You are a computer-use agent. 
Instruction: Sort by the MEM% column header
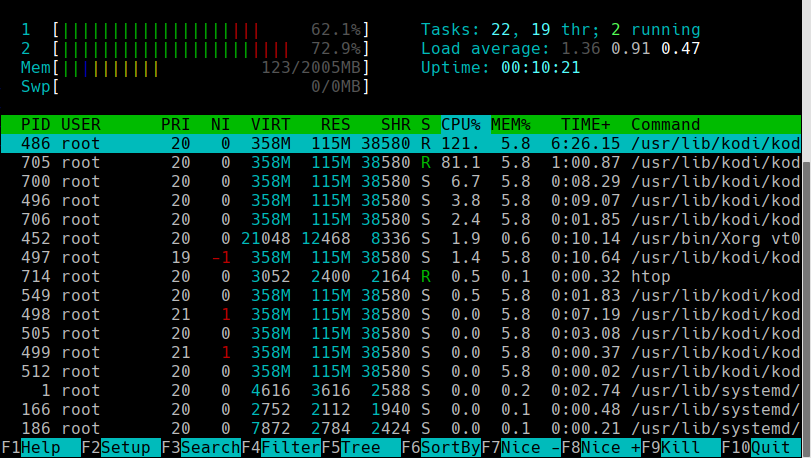click(x=511, y=125)
